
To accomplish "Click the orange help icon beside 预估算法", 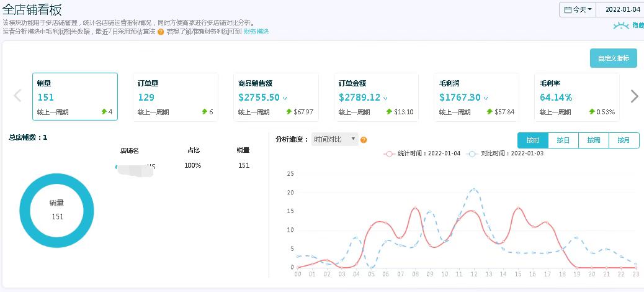I will coord(161,32).
